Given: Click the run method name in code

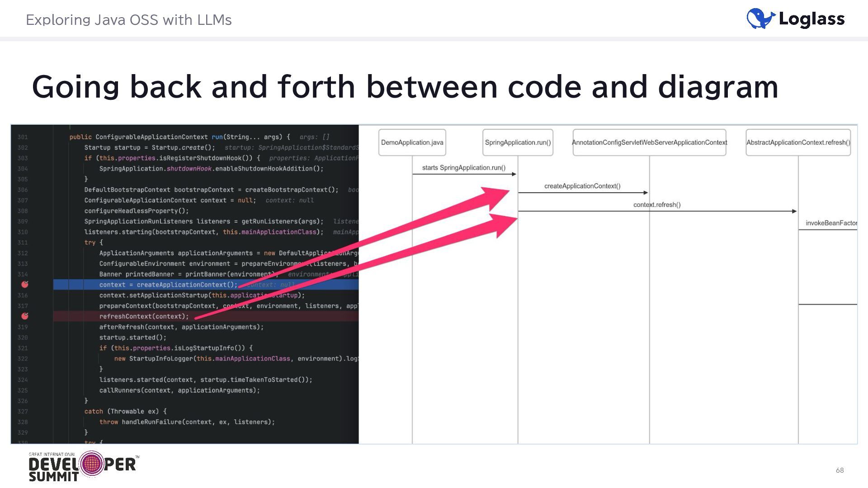Looking at the screenshot, I should click(x=217, y=137).
